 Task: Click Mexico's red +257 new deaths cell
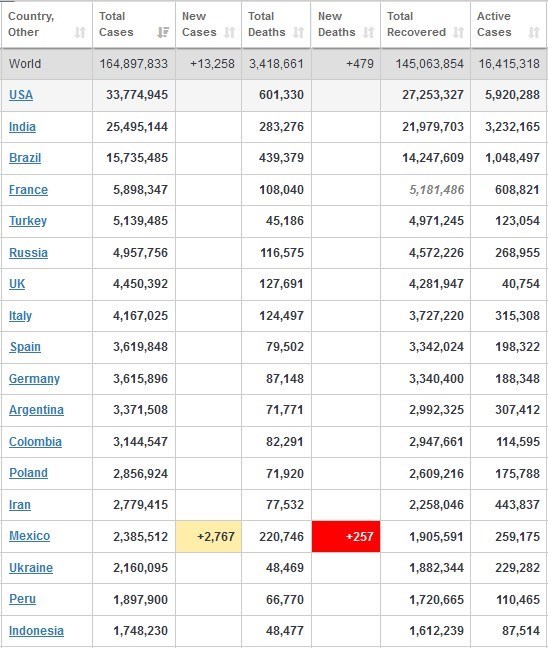tap(346, 536)
